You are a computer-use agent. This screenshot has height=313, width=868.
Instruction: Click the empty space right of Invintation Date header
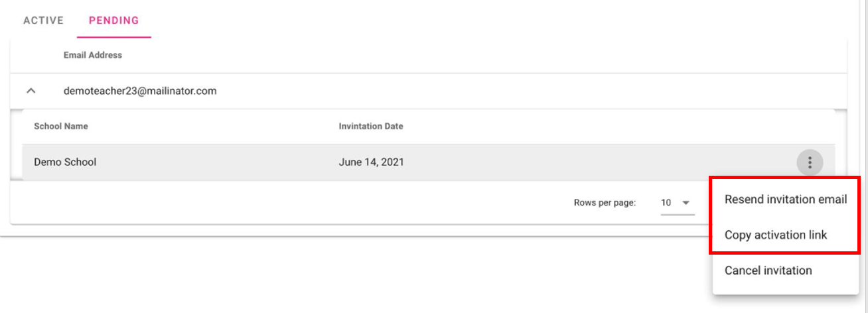click(597, 126)
